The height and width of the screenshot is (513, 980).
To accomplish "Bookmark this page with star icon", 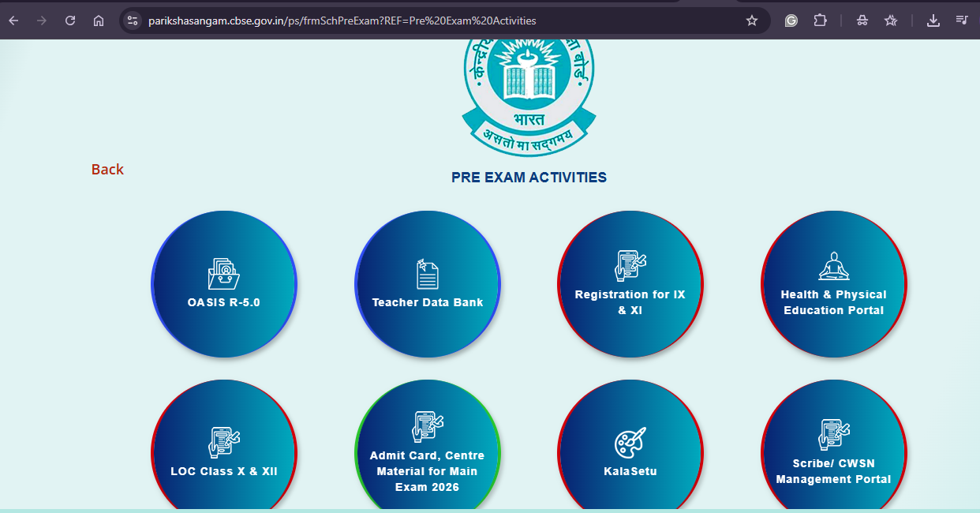I will point(751,21).
